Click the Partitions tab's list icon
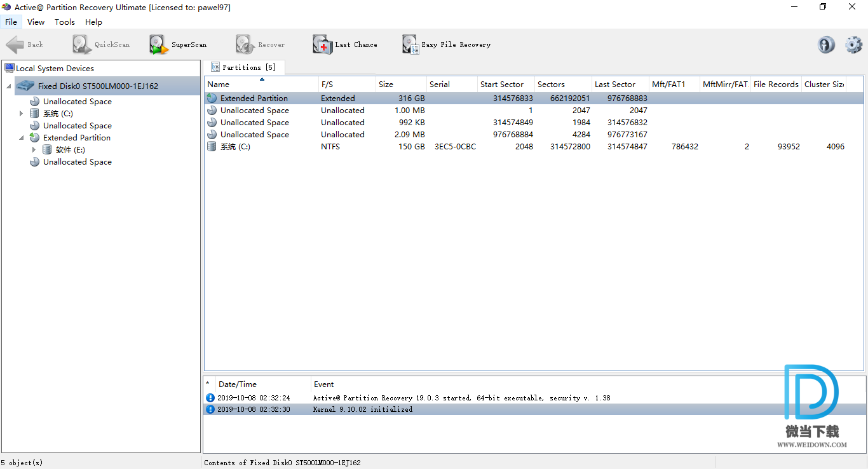Viewport: 868px width, 469px height. (215, 67)
